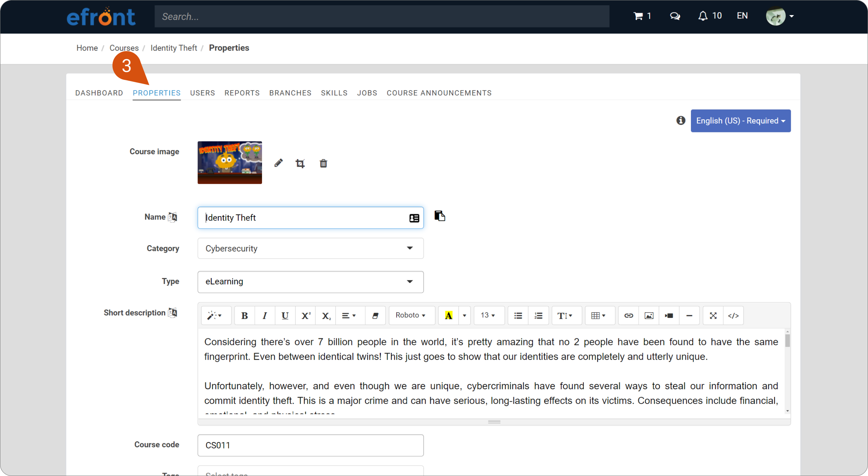Expand the Type eLearning dropdown

(x=310, y=282)
